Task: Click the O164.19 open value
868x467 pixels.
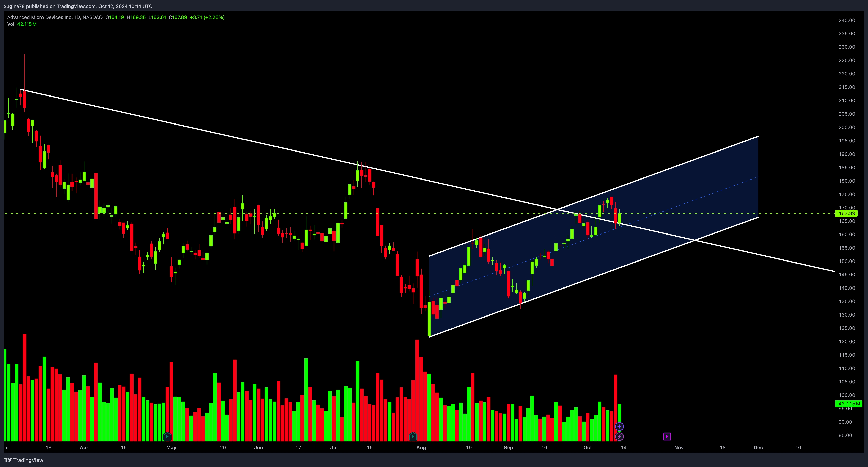Action: coord(115,17)
